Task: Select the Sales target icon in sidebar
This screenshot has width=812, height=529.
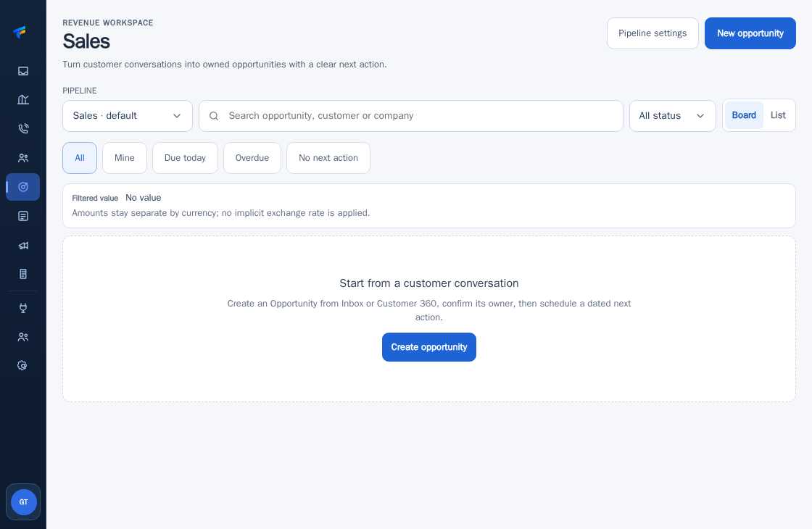Action: [22, 187]
